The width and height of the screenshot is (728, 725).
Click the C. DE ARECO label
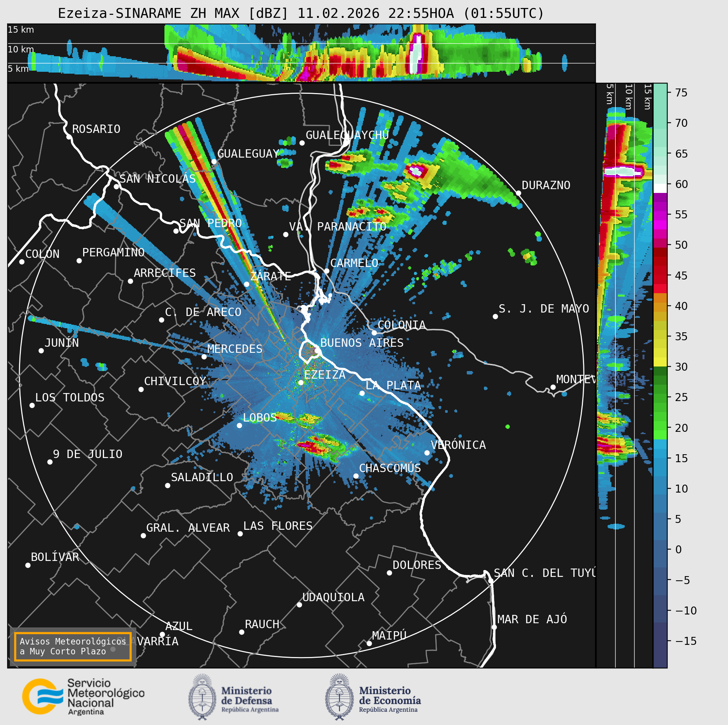[x=203, y=312]
